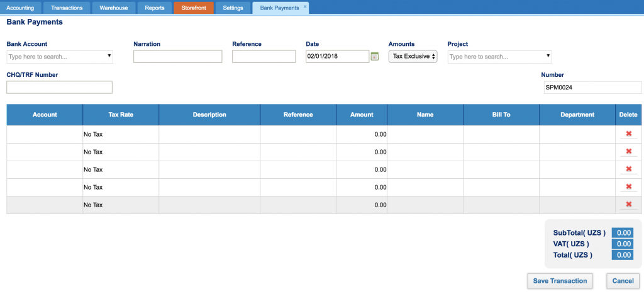Click the CHQ/TRF Number input field
The image size is (644, 296).
tap(60, 87)
